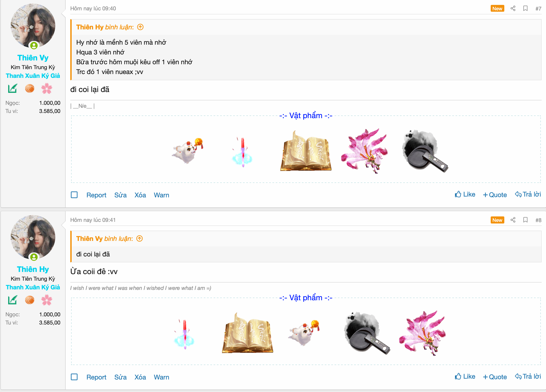Image resolution: width=546 pixels, height=392 pixels.
Task: Click Xóa to delete post #8
Action: 140,377
